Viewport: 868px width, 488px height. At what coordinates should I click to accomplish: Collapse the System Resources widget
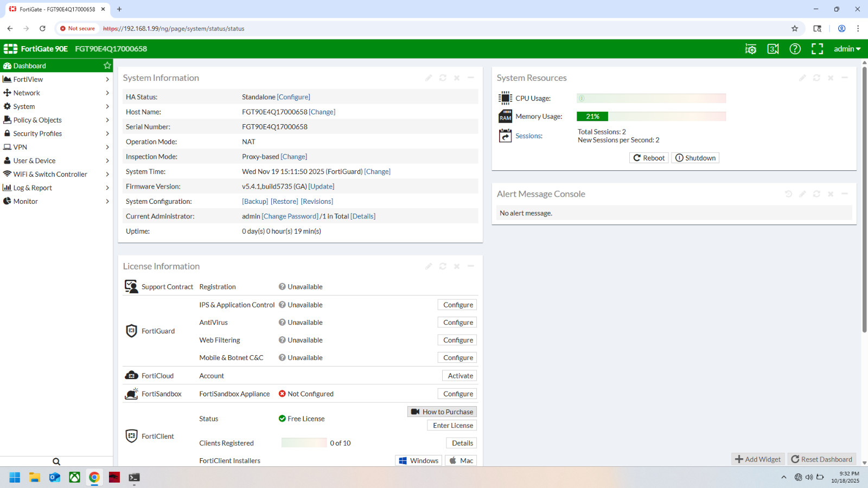[x=845, y=78]
